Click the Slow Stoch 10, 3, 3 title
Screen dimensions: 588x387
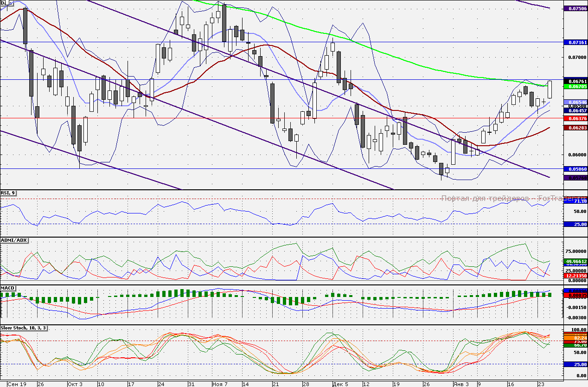(x=24, y=328)
